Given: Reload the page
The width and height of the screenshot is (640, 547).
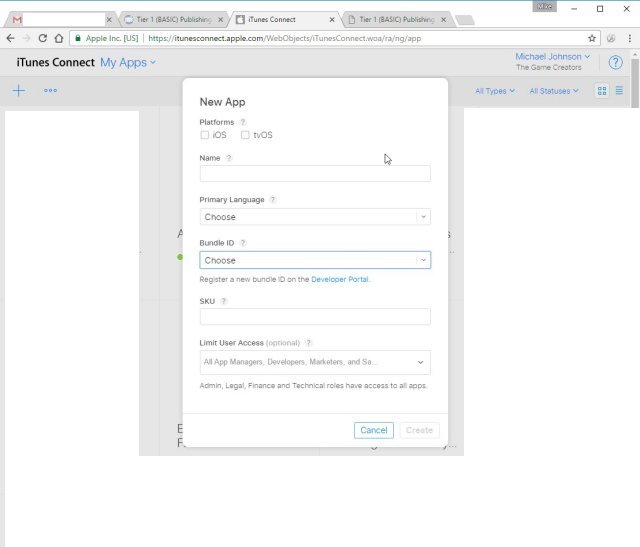Looking at the screenshot, I should click(42, 38).
